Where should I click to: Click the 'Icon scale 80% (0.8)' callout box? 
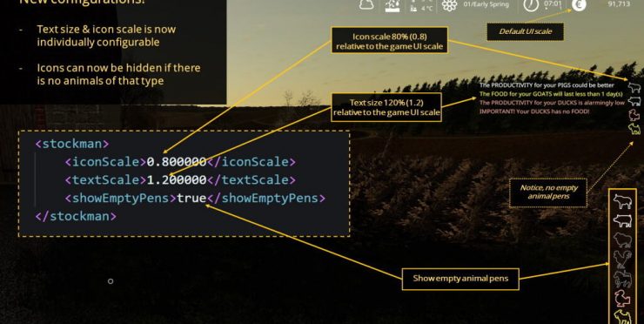[x=389, y=41]
